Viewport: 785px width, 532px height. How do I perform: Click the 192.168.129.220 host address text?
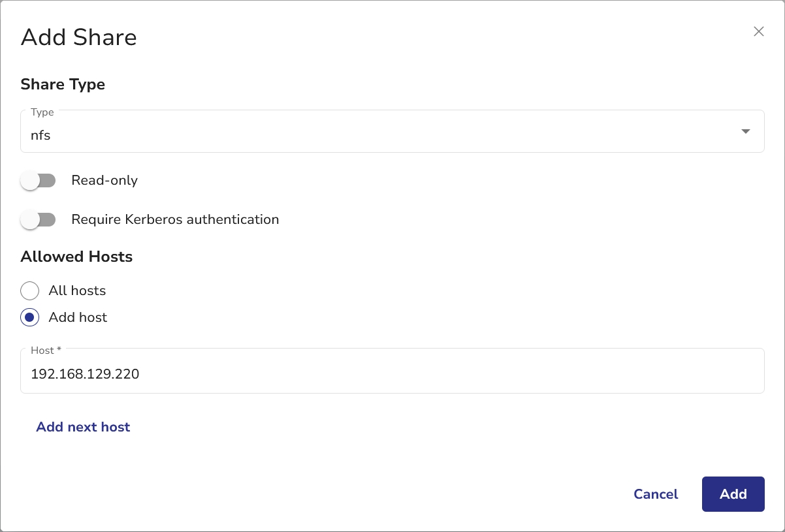[85, 374]
